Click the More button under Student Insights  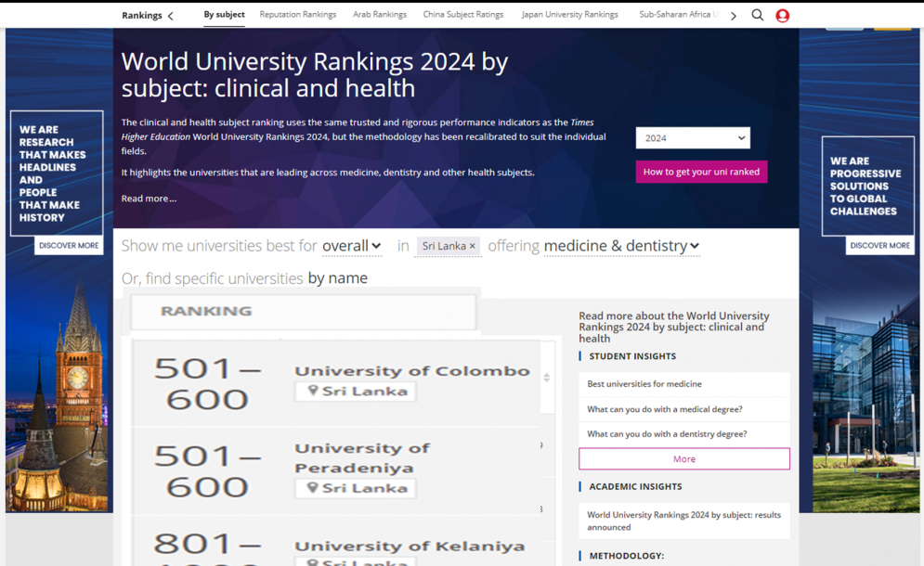684,458
